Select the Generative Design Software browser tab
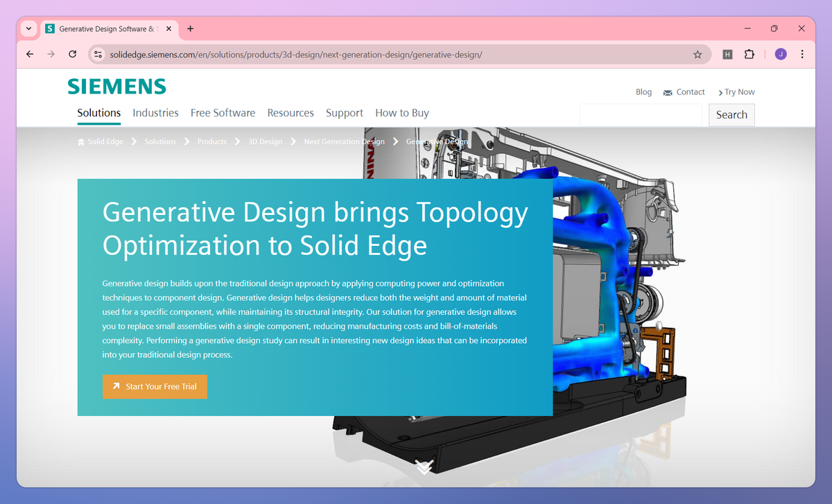The image size is (832, 504). click(109, 29)
